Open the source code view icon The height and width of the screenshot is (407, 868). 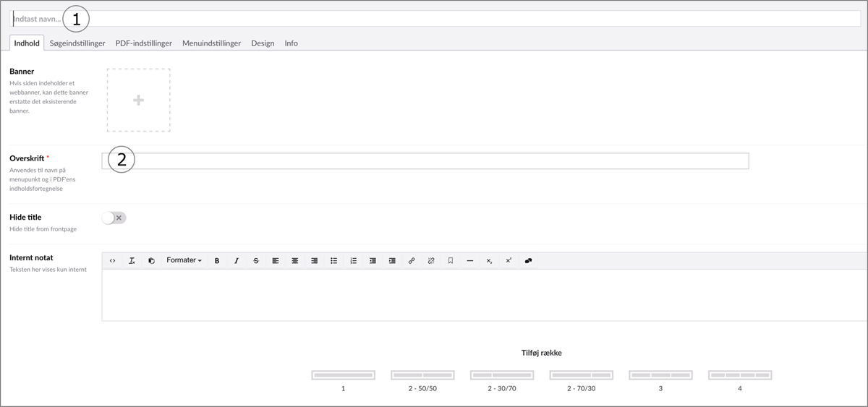[x=112, y=261]
